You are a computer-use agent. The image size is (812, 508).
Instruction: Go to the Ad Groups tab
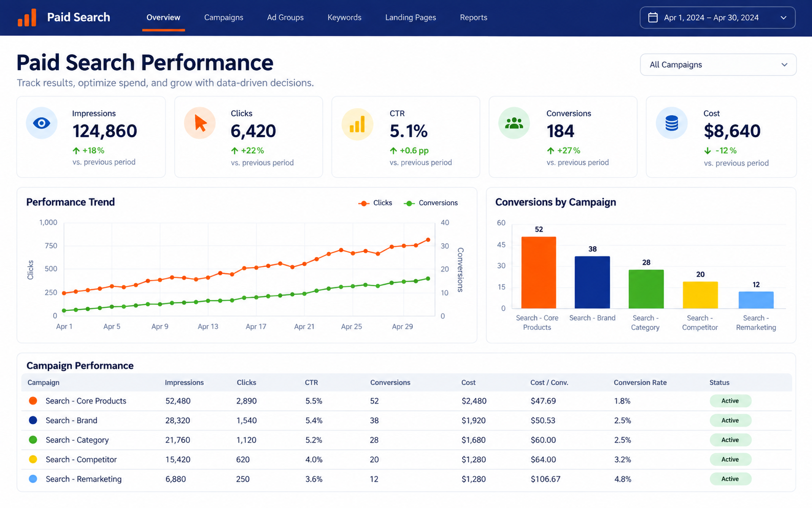coord(285,17)
